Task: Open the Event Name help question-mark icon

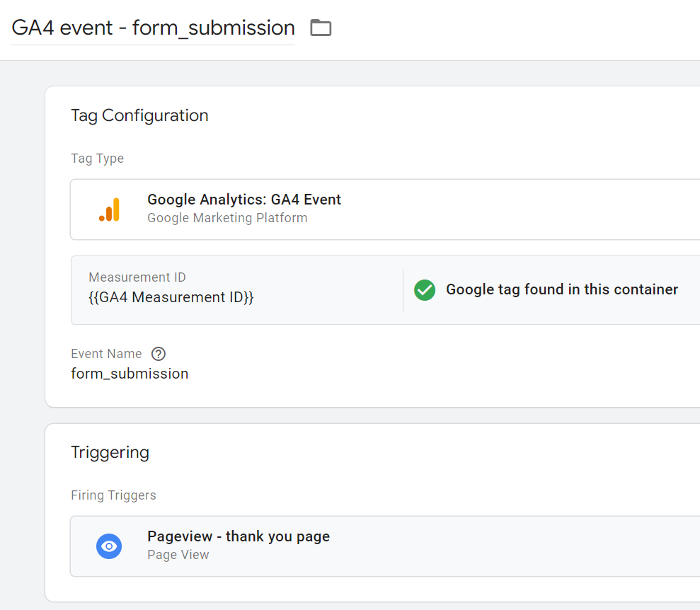Action: point(159,354)
